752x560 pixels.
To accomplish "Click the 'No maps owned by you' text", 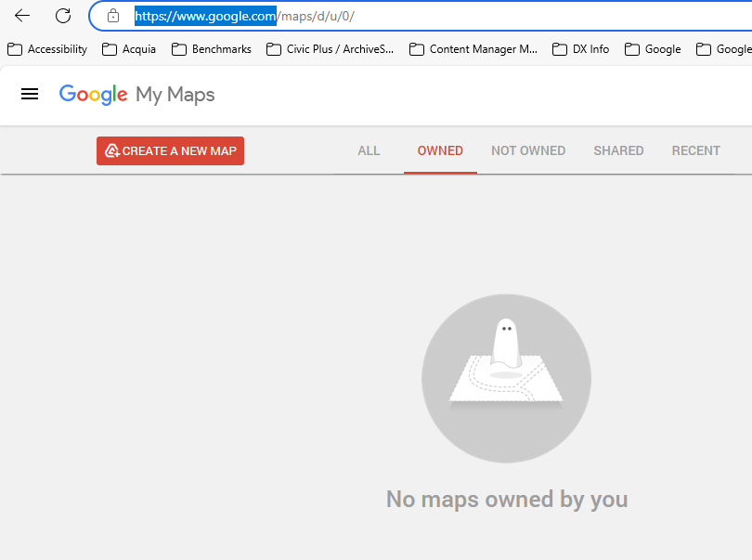I will (507, 499).
